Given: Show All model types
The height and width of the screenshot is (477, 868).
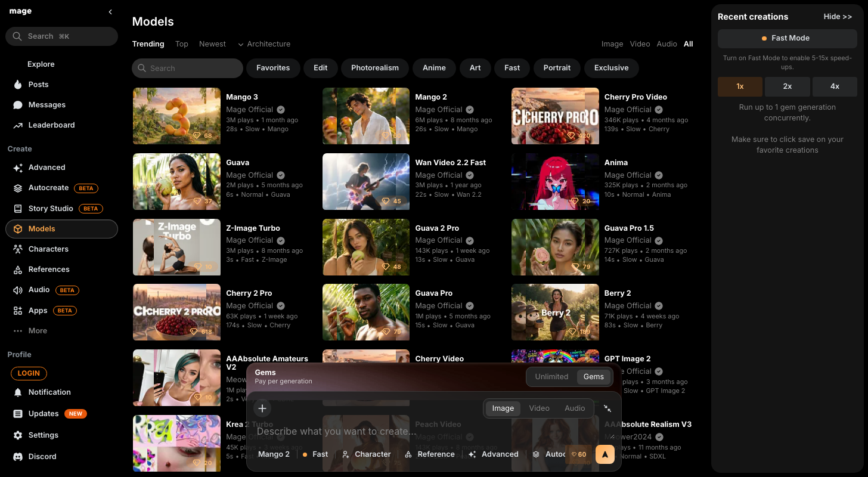Looking at the screenshot, I should coord(689,44).
